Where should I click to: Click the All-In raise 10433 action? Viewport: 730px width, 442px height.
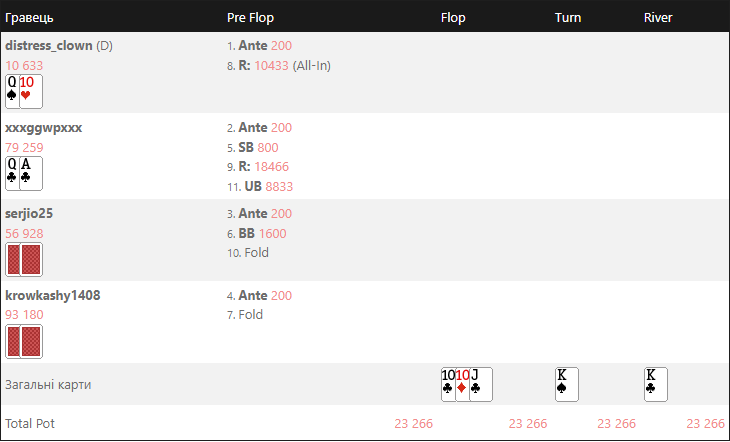coord(279,66)
